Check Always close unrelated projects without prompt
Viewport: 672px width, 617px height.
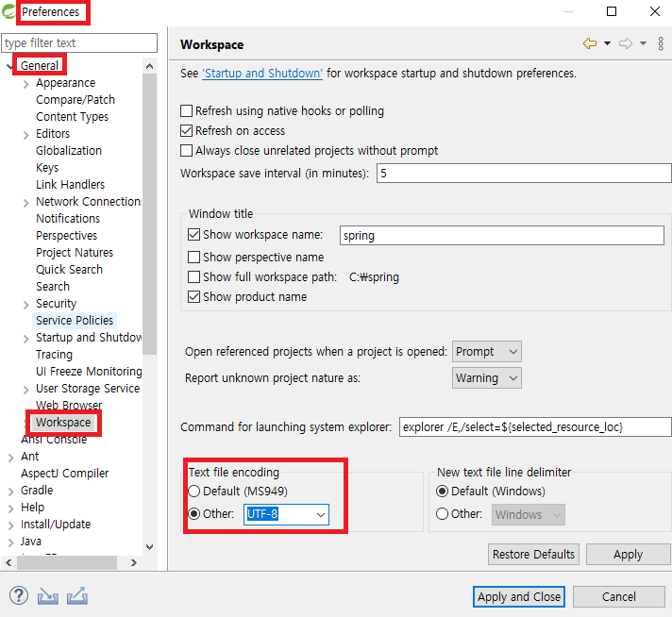[187, 150]
